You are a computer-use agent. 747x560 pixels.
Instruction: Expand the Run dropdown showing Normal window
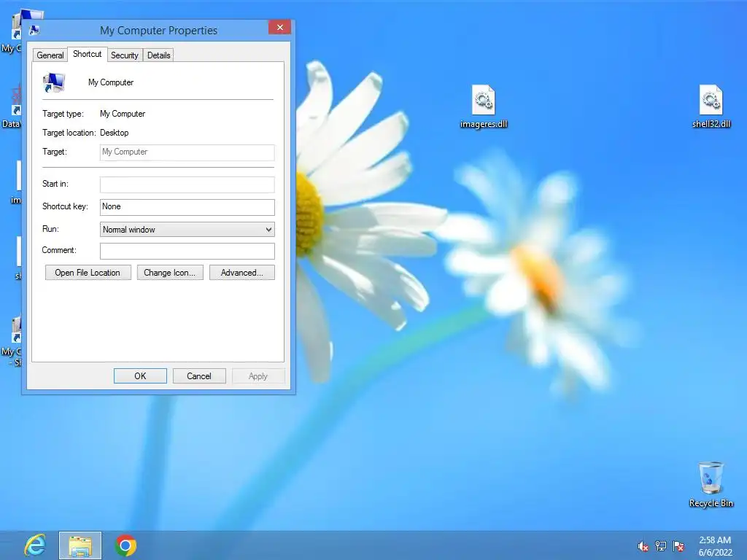click(x=187, y=230)
